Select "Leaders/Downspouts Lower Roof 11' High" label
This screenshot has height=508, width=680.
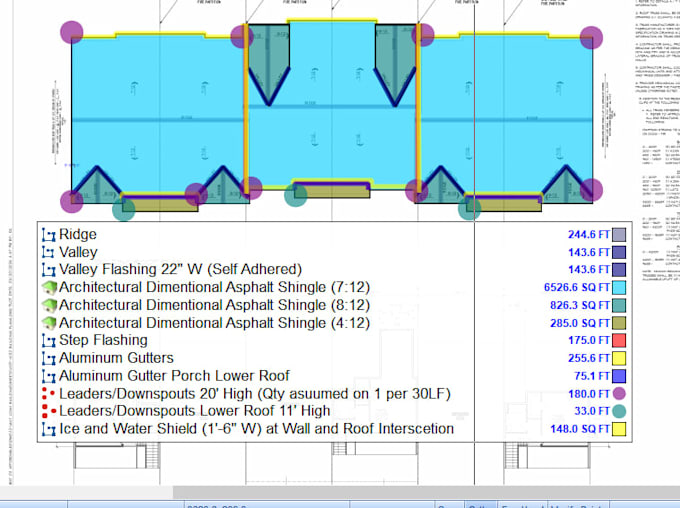pyautogui.click(x=195, y=411)
